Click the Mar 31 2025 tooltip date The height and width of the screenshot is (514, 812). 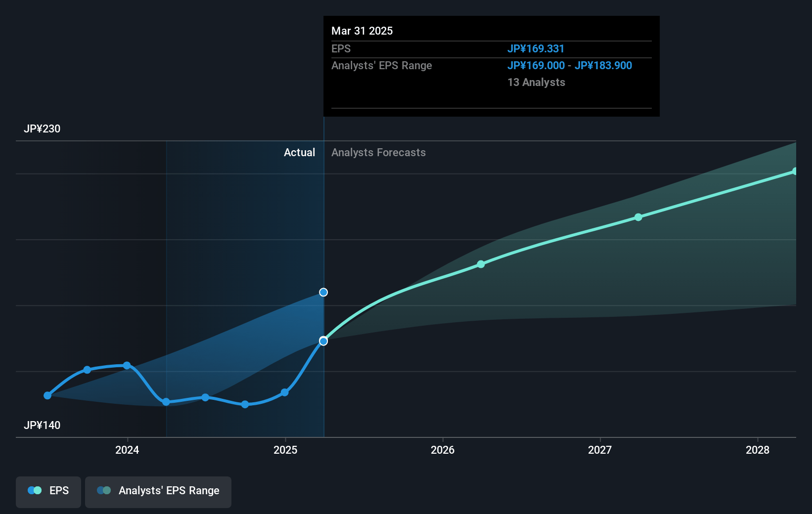click(x=362, y=31)
